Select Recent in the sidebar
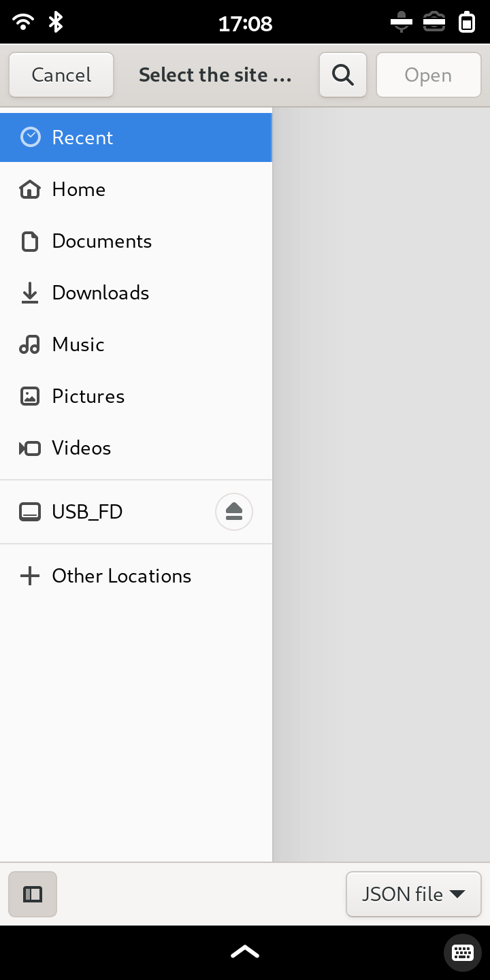The image size is (490, 980). tap(136, 137)
